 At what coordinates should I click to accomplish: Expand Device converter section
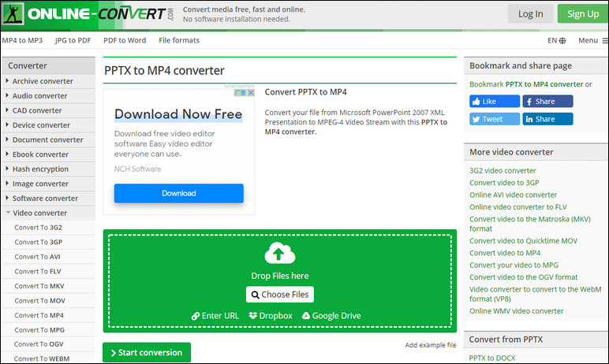49,125
